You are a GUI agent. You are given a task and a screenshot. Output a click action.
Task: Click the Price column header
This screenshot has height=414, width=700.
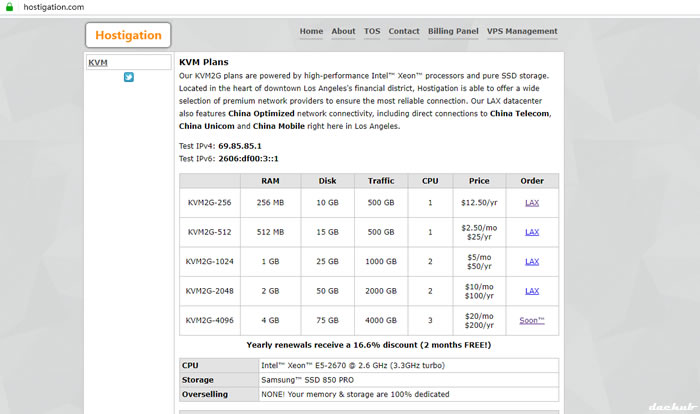pos(478,181)
